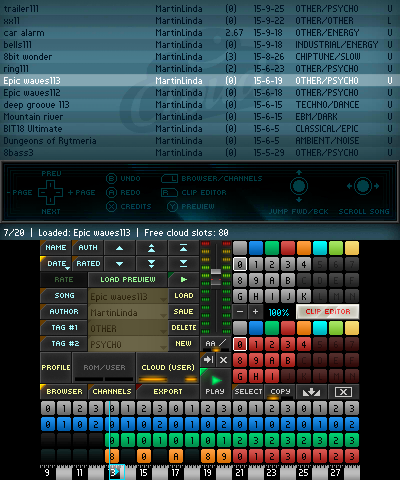This screenshot has height=480, width=400.
Task: Click the single up arrow scroll icon
Action: coord(119,248)
